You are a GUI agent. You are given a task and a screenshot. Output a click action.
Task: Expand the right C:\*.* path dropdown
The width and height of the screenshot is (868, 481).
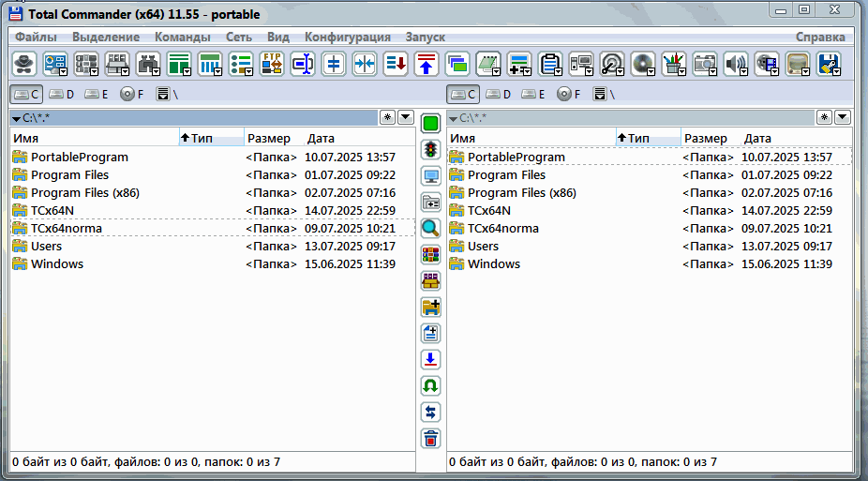click(x=454, y=118)
